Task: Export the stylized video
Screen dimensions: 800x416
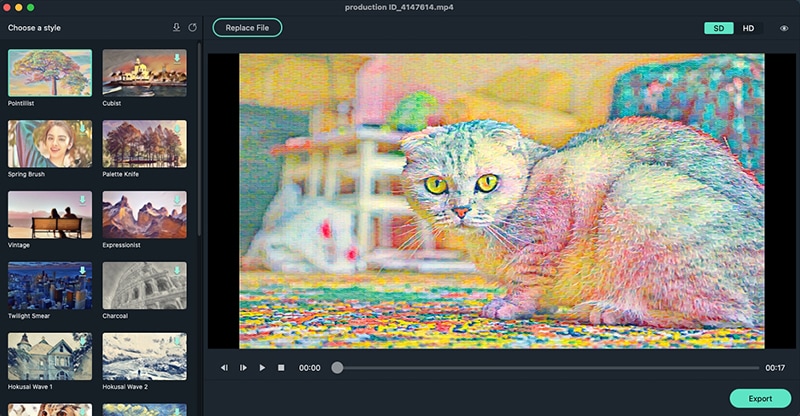Action: (760, 399)
